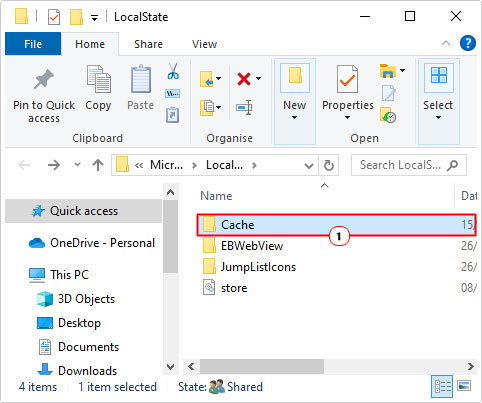The width and height of the screenshot is (482, 403).
Task: Click the Open folder icon in Open group
Action: [x=388, y=71]
